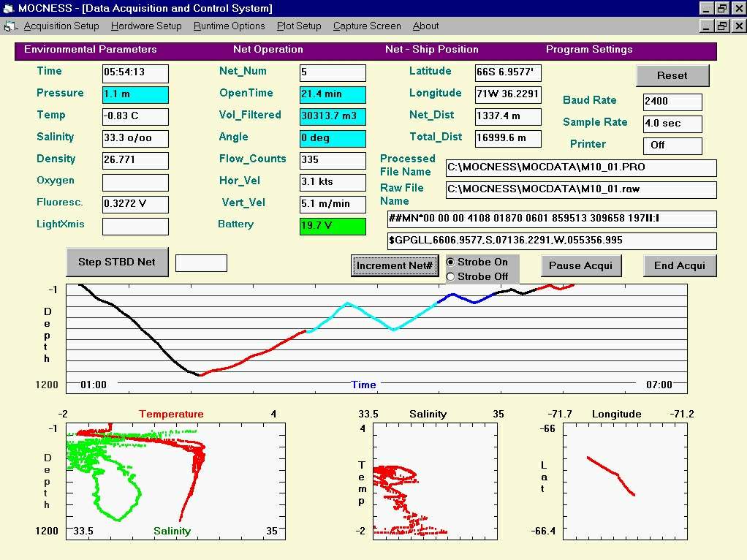Click the Temp value -0.83 C
The width and height of the screenshot is (747, 560).
coord(135,116)
